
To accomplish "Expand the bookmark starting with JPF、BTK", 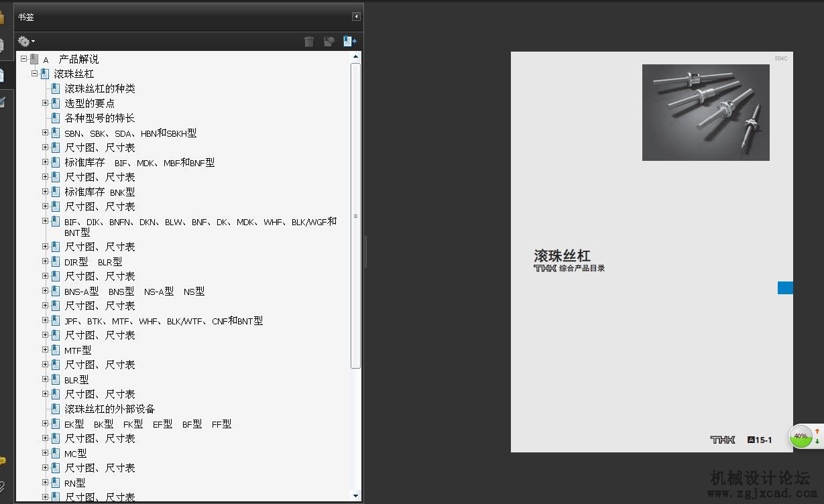I will coord(46,320).
